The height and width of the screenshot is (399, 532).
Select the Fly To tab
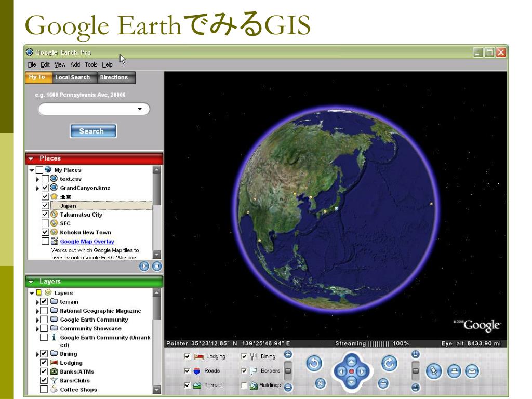(38, 77)
